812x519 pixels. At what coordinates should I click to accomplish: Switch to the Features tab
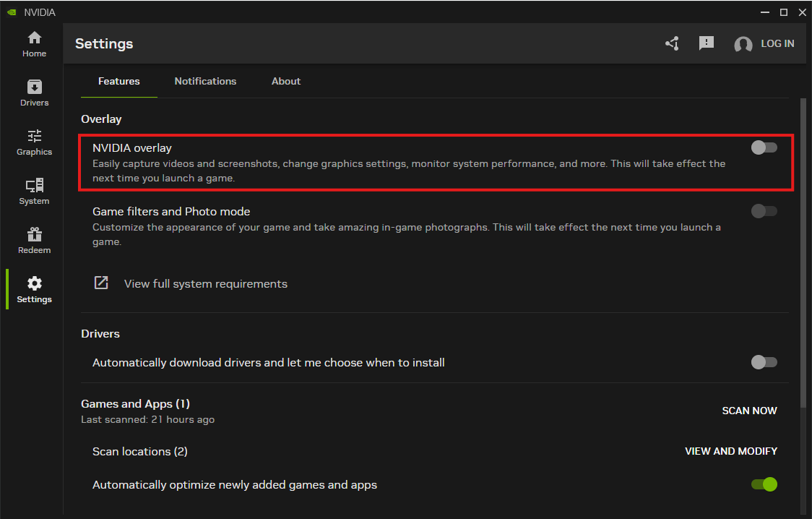119,82
